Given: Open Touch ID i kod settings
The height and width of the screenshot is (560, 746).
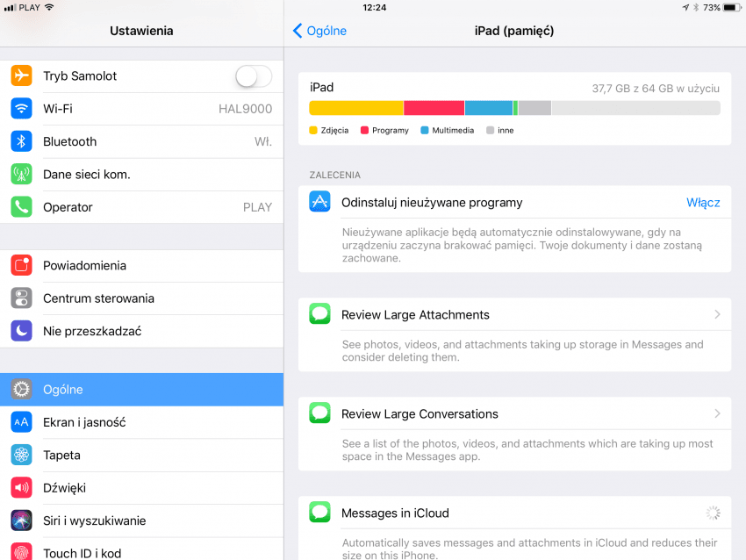Looking at the screenshot, I should click(142, 549).
